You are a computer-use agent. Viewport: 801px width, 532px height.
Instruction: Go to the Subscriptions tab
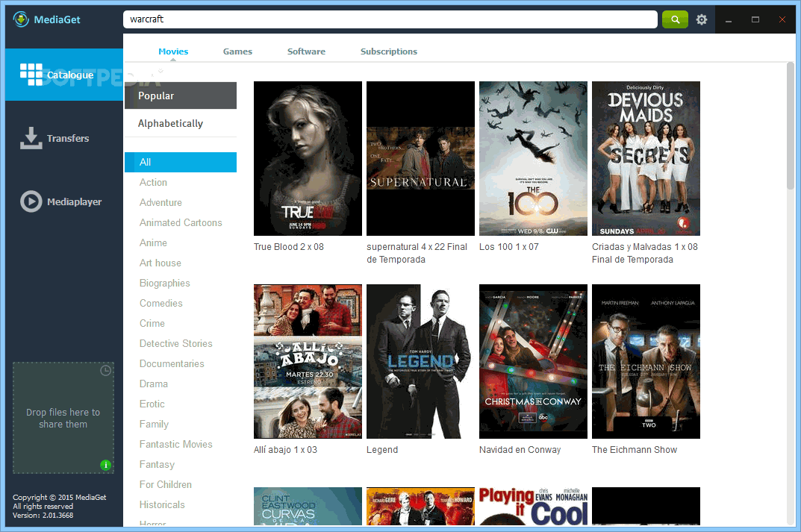click(x=388, y=51)
